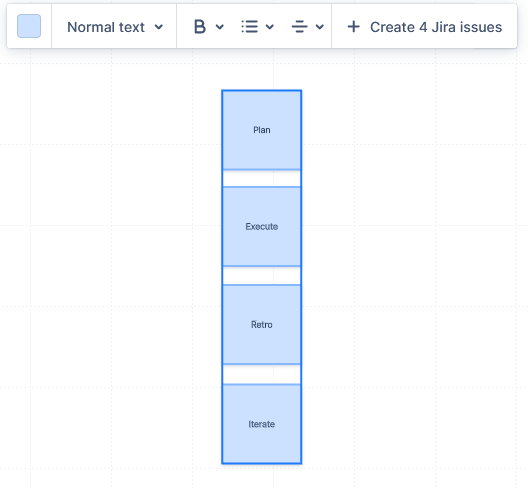The height and width of the screenshot is (488, 528).
Task: Click Create 4 Jira issues button
Action: pyautogui.click(x=424, y=27)
